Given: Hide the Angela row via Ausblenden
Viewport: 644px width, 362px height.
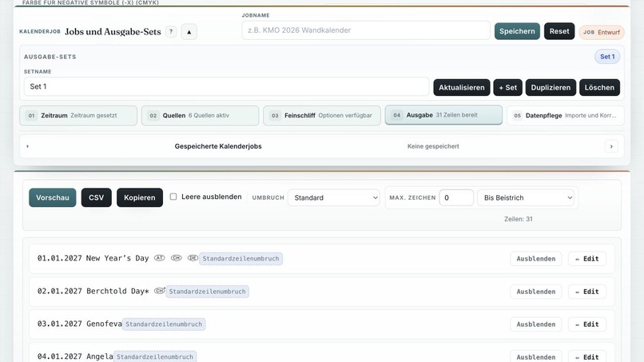Looking at the screenshot, I should 535,356.
